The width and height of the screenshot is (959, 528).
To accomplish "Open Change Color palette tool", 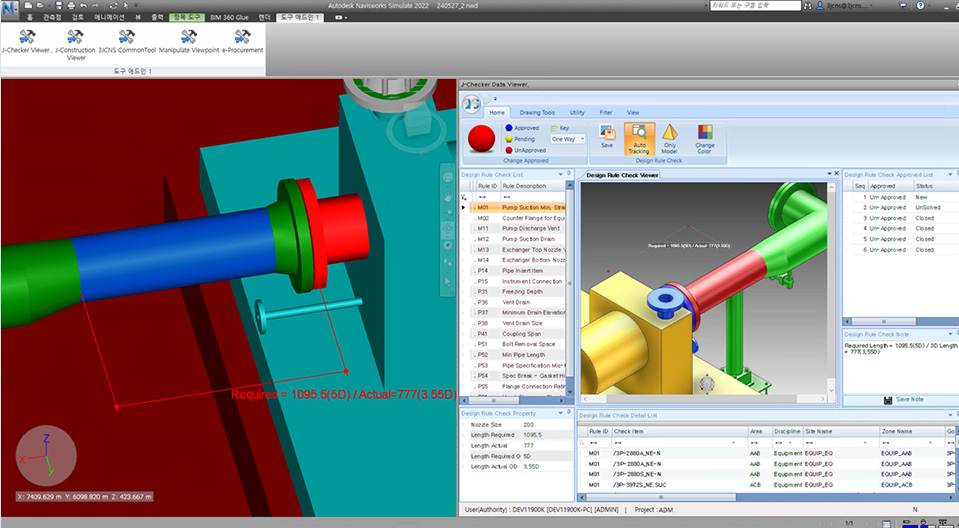I will pyautogui.click(x=705, y=139).
